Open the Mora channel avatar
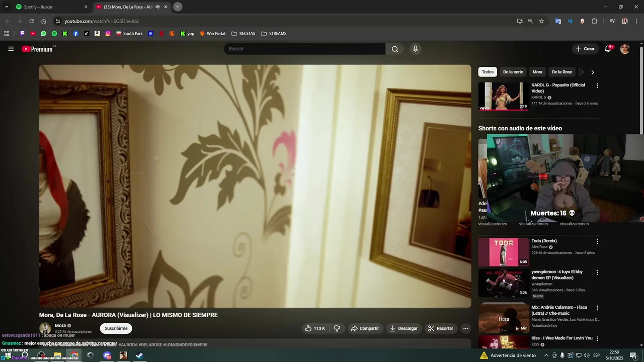Viewport: 644px width, 362px height. click(45, 328)
